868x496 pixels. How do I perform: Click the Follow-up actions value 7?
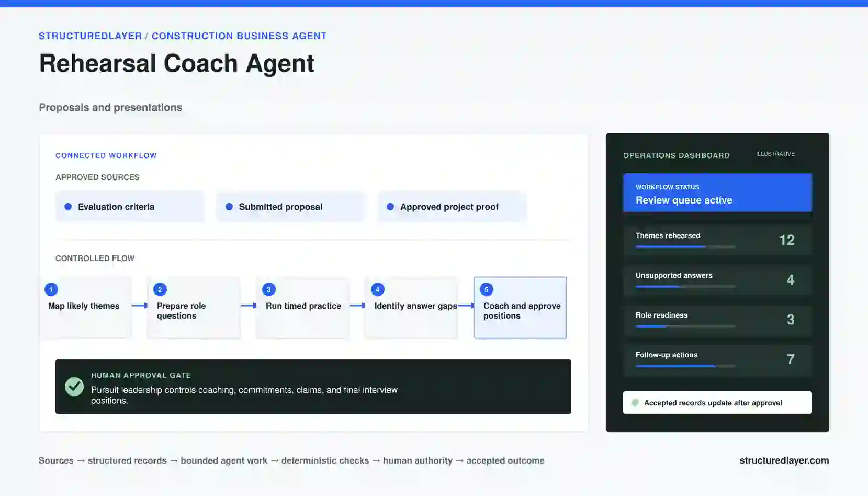tap(791, 359)
